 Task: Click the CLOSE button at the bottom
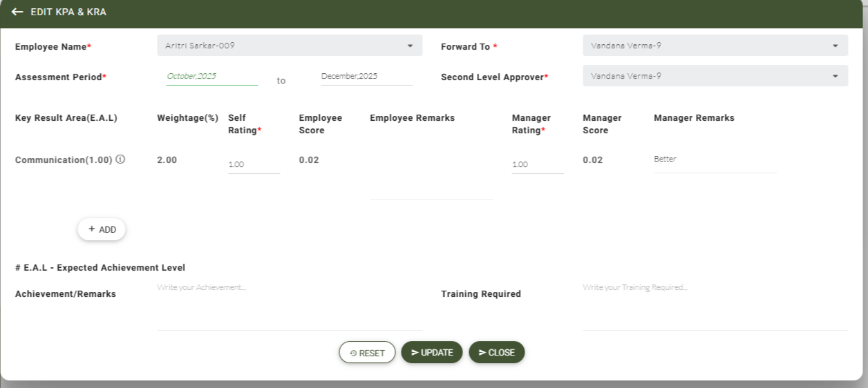[496, 353]
